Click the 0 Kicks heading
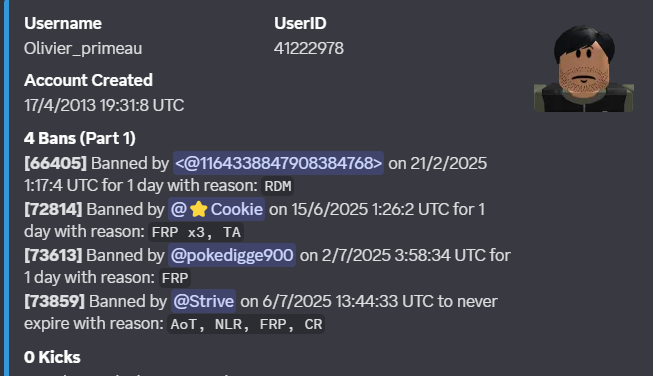Viewport: 653px width, 376px height. tap(52, 357)
